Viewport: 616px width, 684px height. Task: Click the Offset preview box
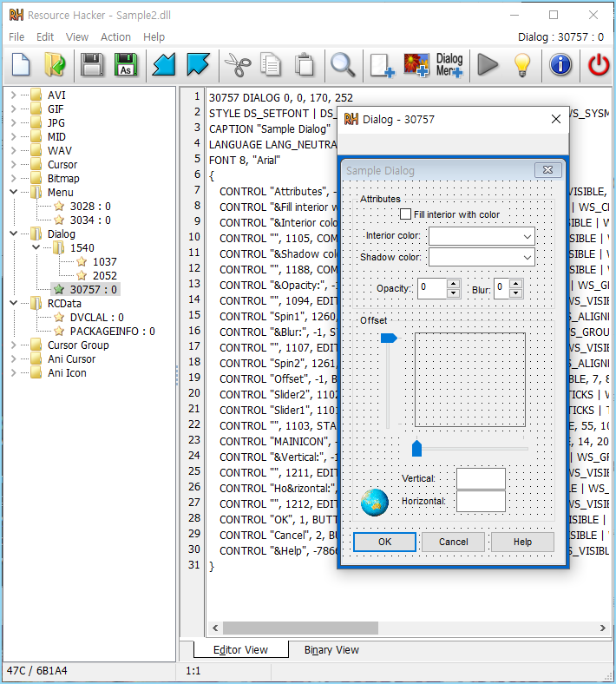[470, 379]
